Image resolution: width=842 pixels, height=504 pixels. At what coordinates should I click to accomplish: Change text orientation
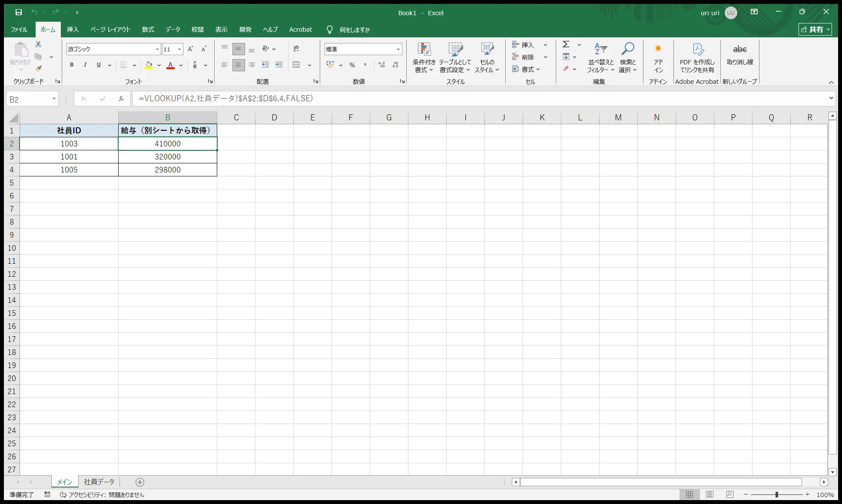[265, 49]
